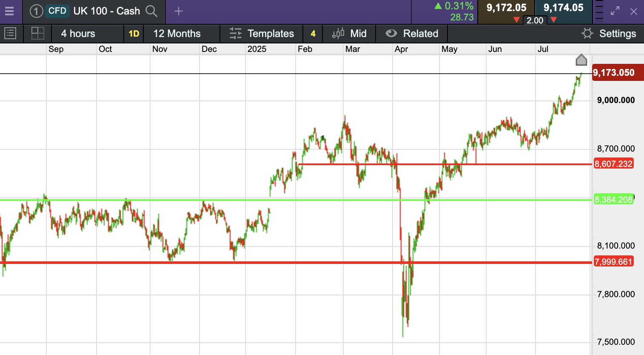Open the 12 Months range dropdown
The image size is (644, 355).
[177, 34]
